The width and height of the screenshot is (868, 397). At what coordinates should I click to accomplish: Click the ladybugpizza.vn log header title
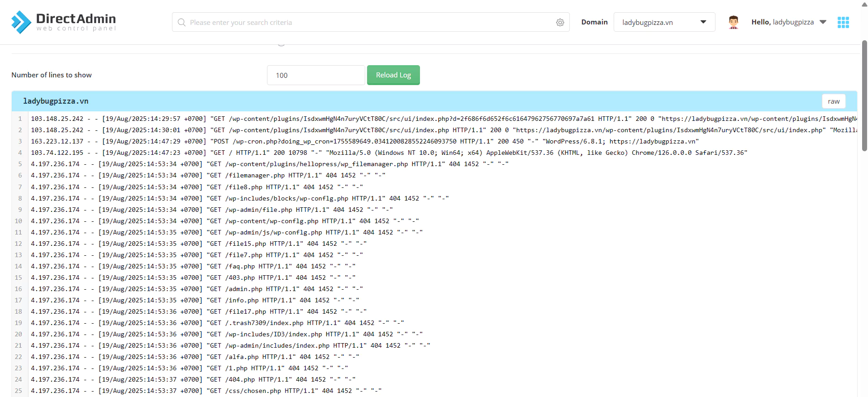click(56, 101)
